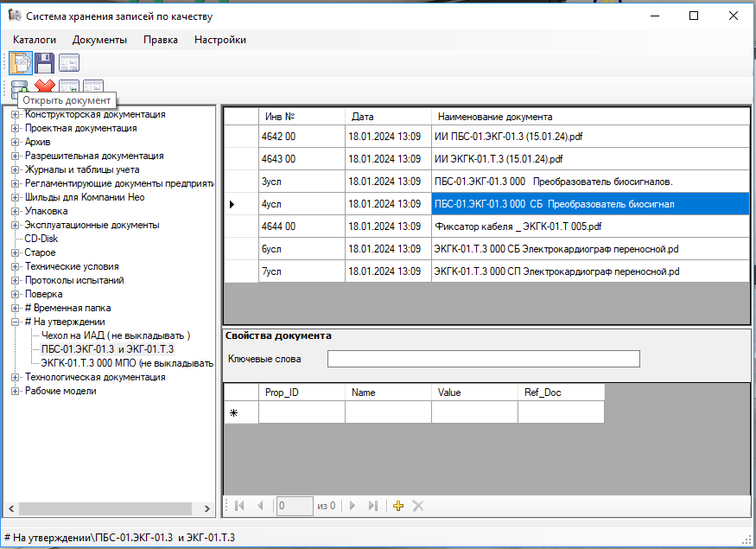Select ПБС-01.ЭКГ-01.3 и ЭКГ-01.Т.3 tree item
Image resolution: width=756 pixels, height=549 pixels.
point(107,349)
